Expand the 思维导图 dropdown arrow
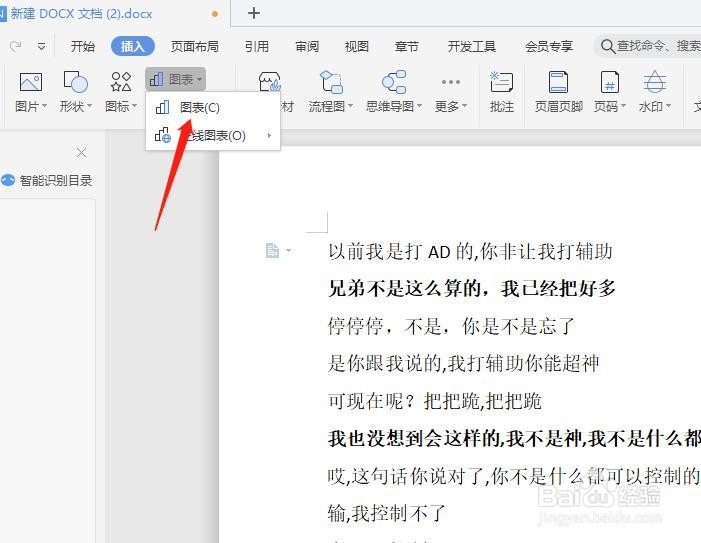This screenshot has height=543, width=701. tap(419, 106)
